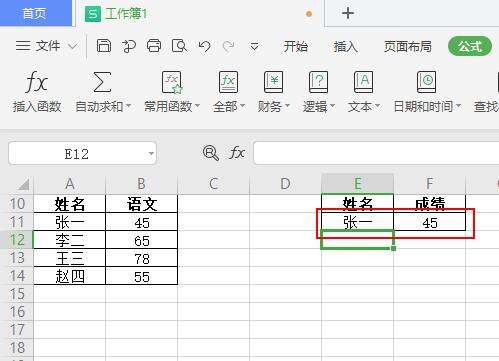This screenshot has width=499, height=361.
Task: Open the common functions (常用函数) icon
Action: point(172,82)
